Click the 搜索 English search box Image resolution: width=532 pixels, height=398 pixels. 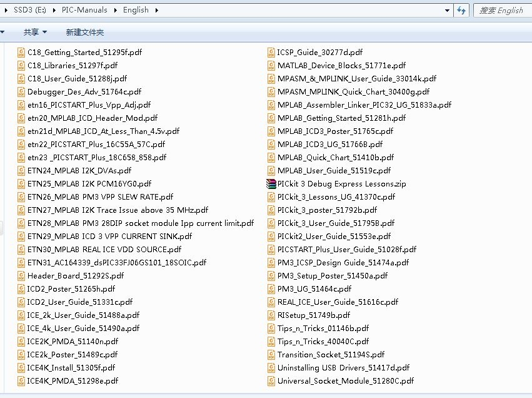point(503,11)
